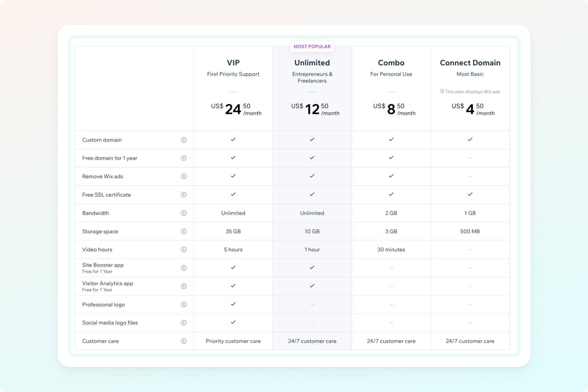
Task: Select the Unlimited plan heading
Action: (312, 63)
